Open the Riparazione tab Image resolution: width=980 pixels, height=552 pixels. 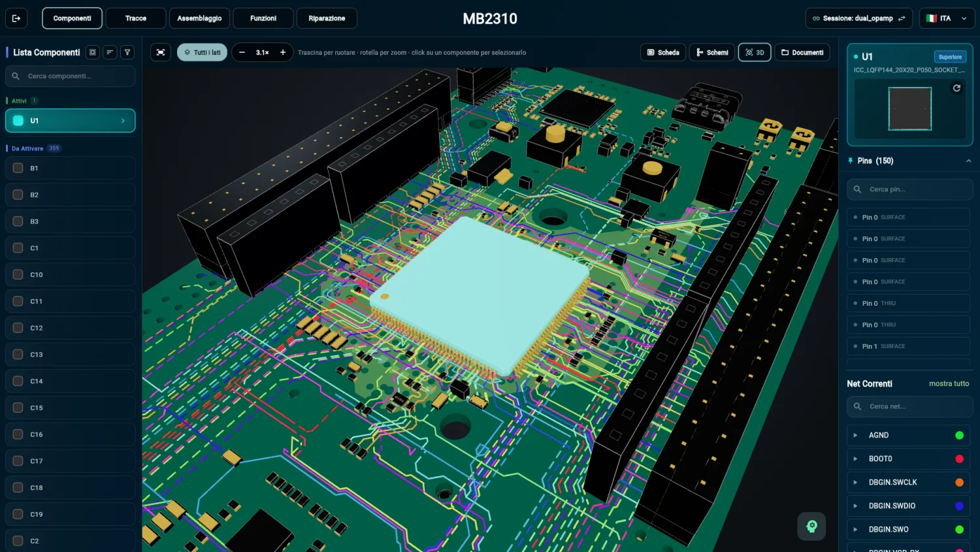[327, 18]
